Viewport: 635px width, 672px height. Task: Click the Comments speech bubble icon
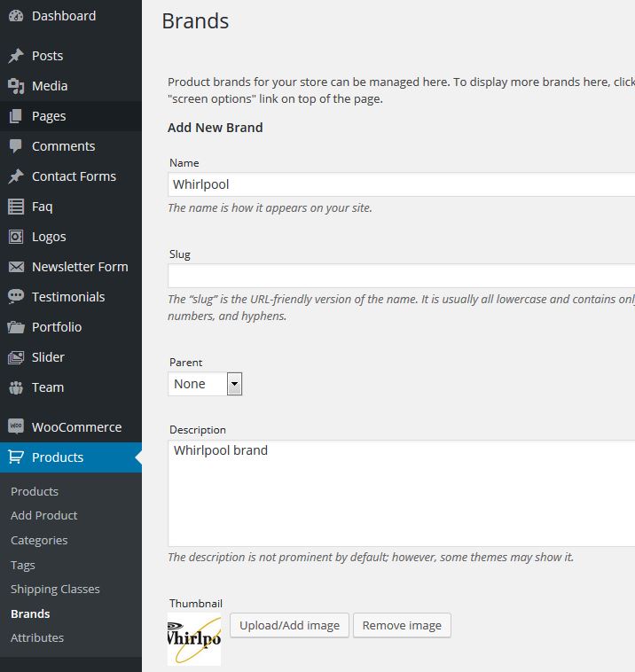[16, 146]
